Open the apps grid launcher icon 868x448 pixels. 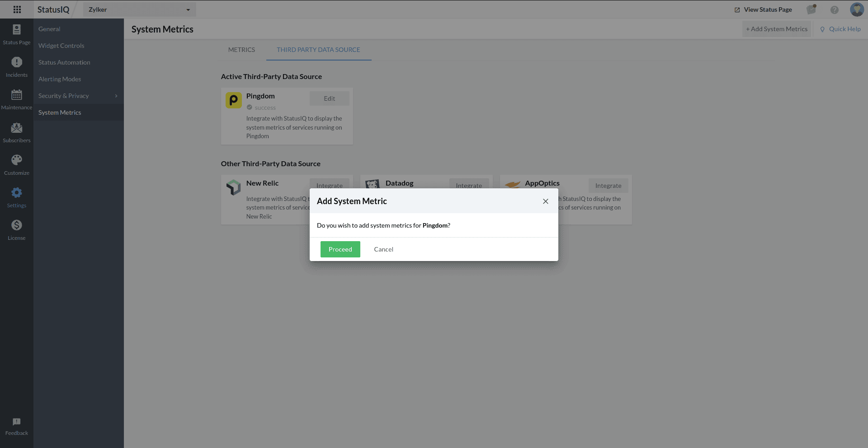(17, 9)
